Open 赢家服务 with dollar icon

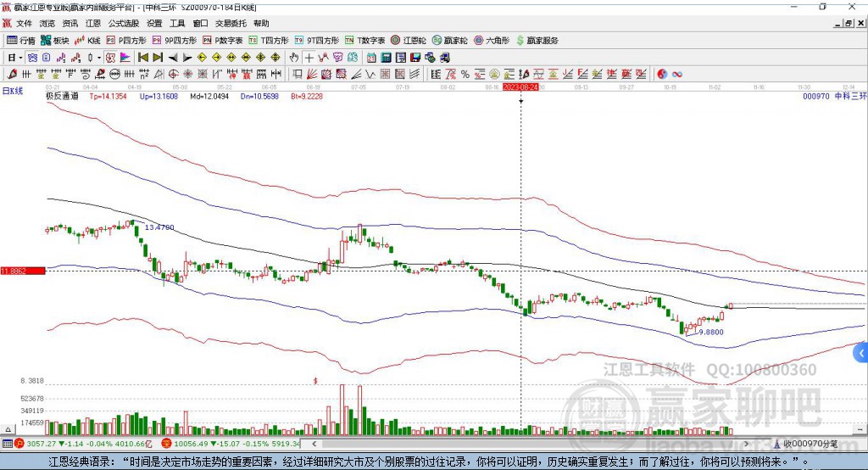click(537, 41)
